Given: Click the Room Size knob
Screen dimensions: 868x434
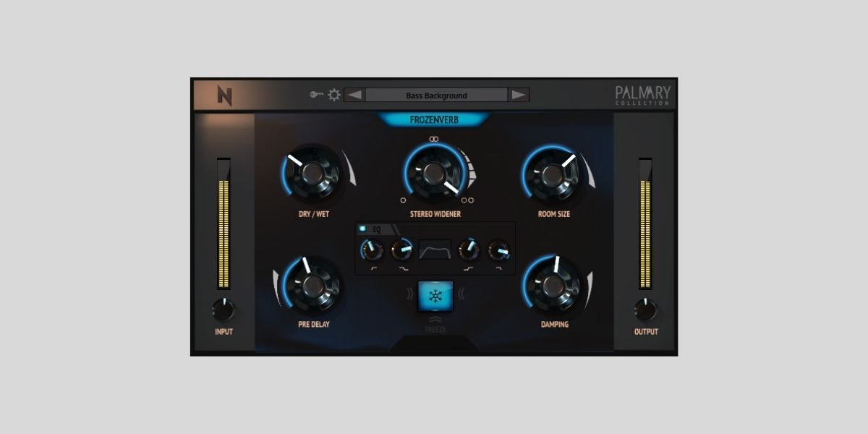Looking at the screenshot, I should click(552, 174).
